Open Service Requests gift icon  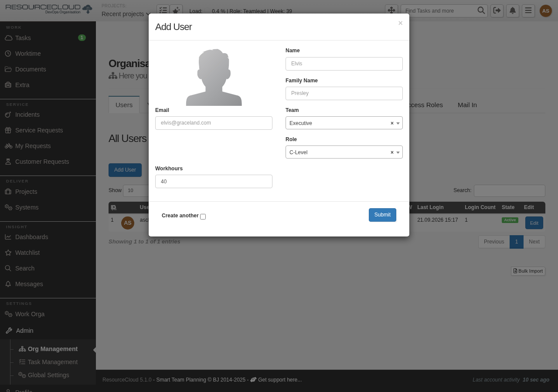click(8, 130)
